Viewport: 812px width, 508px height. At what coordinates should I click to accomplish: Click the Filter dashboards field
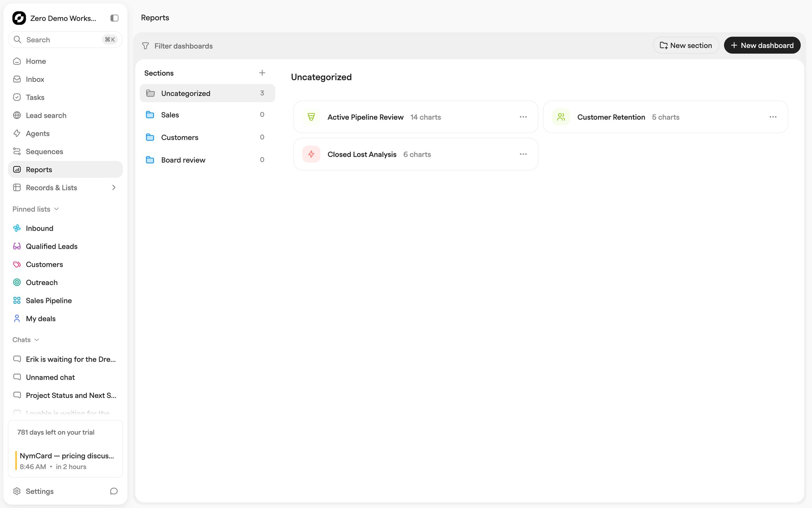[x=183, y=46]
